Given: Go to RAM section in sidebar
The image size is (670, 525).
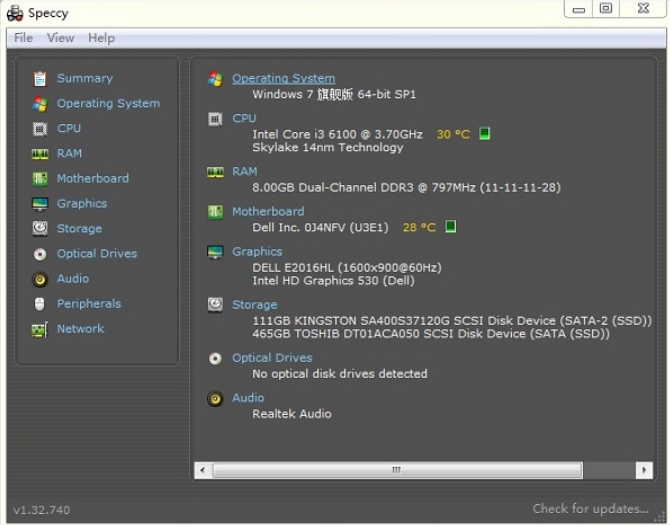Looking at the screenshot, I should pos(69,154).
